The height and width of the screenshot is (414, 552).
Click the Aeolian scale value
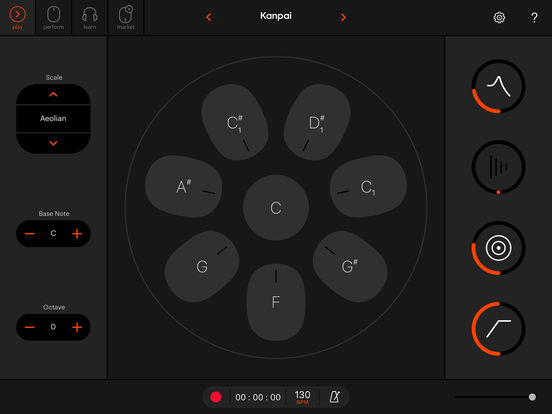pyautogui.click(x=53, y=118)
